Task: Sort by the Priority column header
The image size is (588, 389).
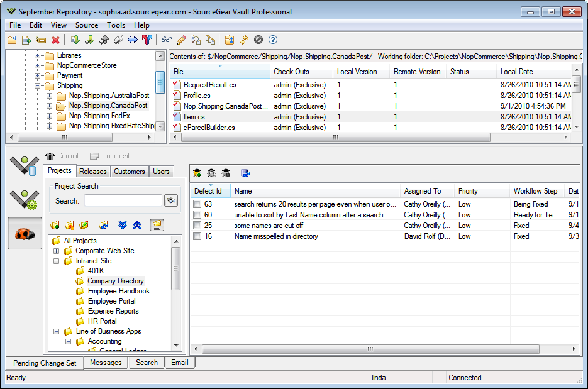Action: click(468, 191)
